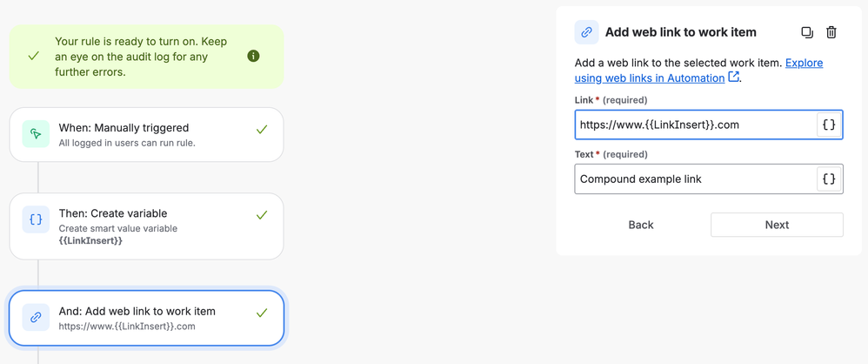Click inside the Link URL input field

[x=694, y=125]
